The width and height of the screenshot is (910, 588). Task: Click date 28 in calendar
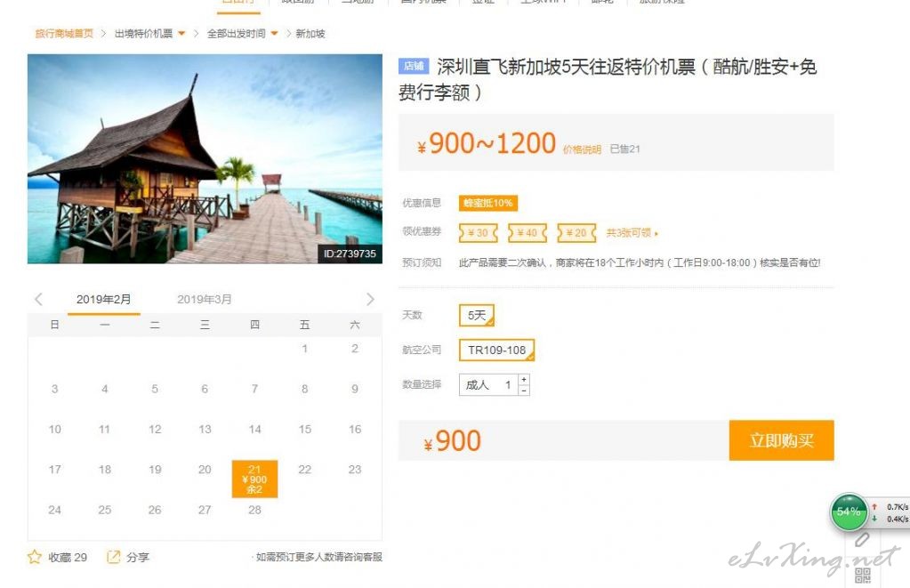click(x=254, y=511)
